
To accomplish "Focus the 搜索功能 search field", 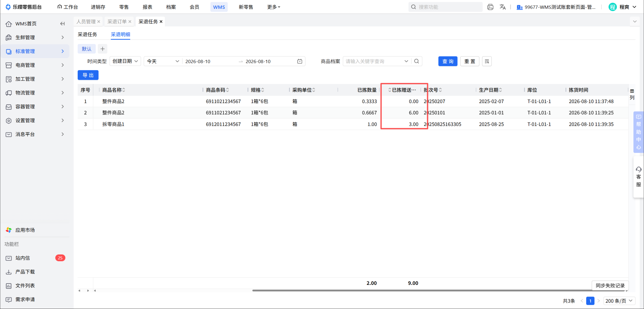I will click(446, 7).
